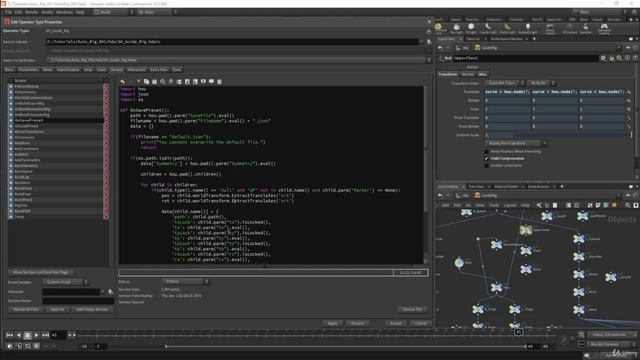Image resolution: width=640 pixels, height=360 pixels.
Task: Click parameter pane search magnifier icon
Action: (619, 58)
